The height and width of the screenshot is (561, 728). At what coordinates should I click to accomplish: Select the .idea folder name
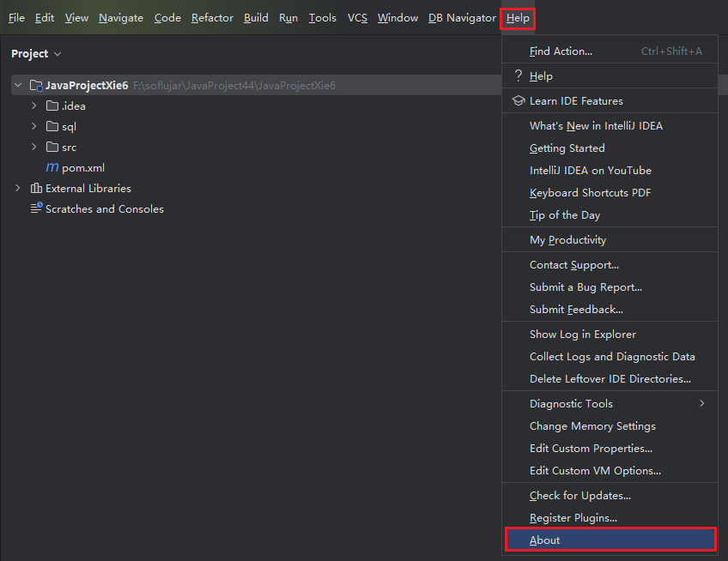tap(74, 106)
